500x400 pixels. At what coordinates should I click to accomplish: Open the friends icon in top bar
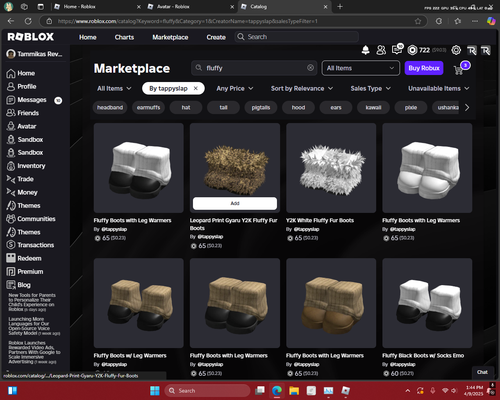(381, 50)
